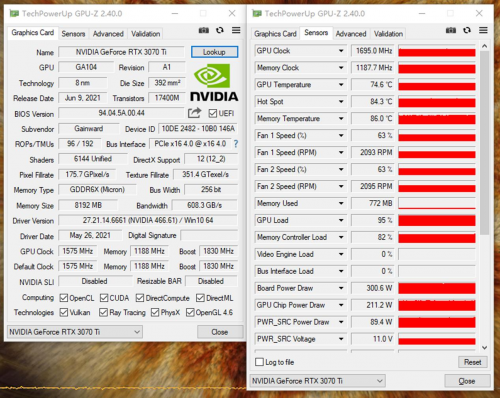
Task: Open the Hot Spot sensor dropdown
Action: (x=341, y=101)
